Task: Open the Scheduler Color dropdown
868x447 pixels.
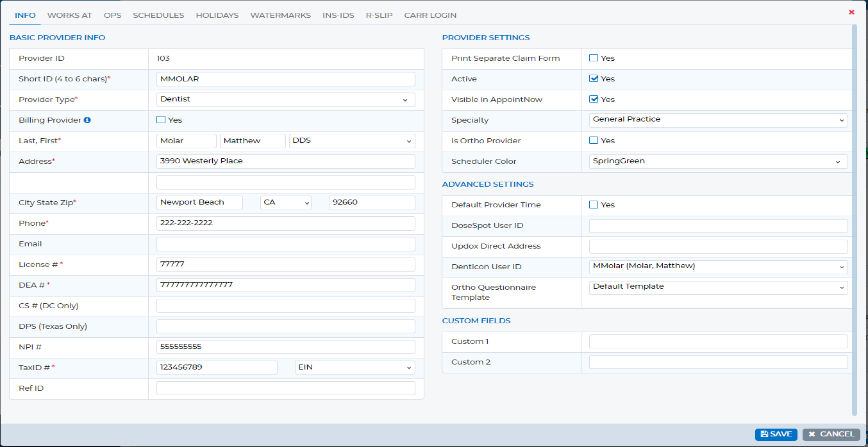Action: tap(718, 161)
